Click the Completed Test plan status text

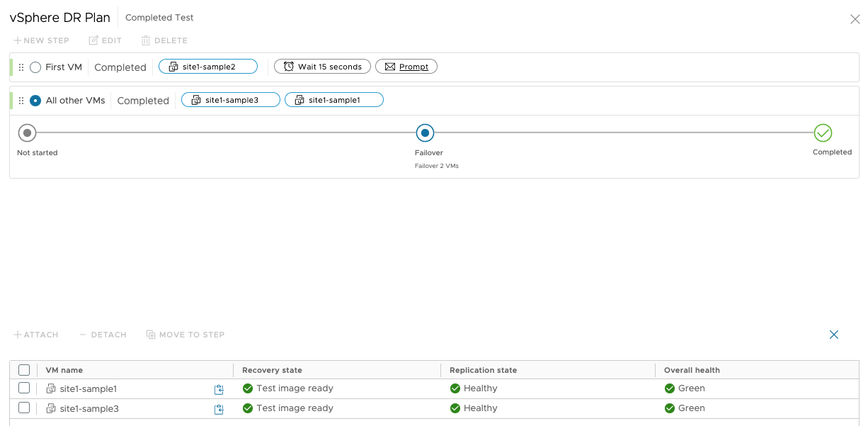(159, 18)
